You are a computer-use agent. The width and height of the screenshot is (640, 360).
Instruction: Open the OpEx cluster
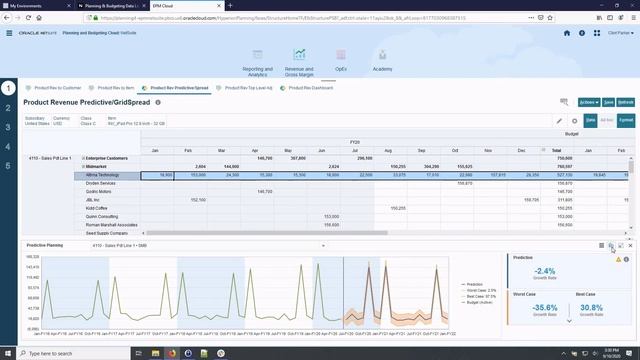pyautogui.click(x=341, y=60)
